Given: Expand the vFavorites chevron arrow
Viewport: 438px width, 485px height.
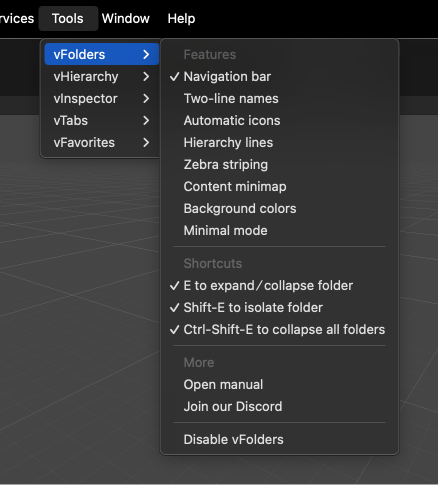Looking at the screenshot, I should pyautogui.click(x=146, y=142).
